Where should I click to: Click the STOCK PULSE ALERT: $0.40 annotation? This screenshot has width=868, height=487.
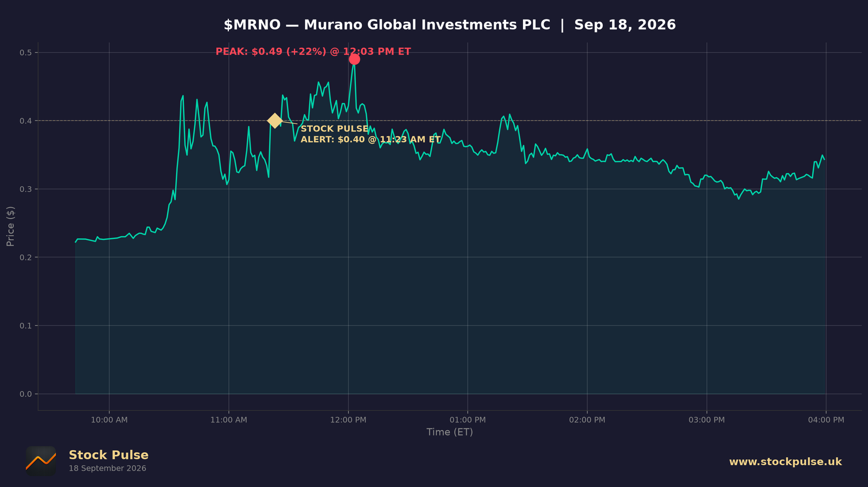click(x=371, y=134)
